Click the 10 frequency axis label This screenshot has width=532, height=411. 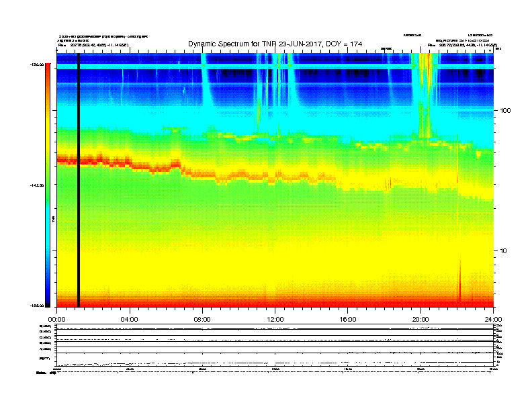[x=504, y=251]
